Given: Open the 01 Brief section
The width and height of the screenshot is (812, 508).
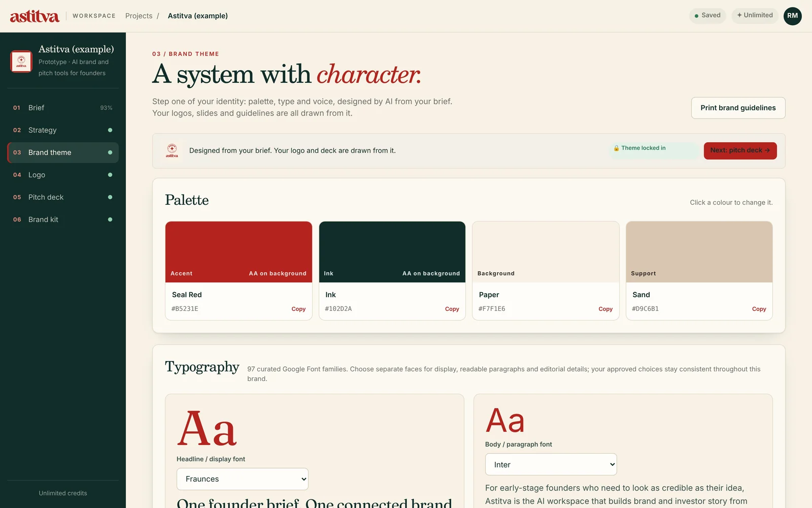Looking at the screenshot, I should 63,108.
